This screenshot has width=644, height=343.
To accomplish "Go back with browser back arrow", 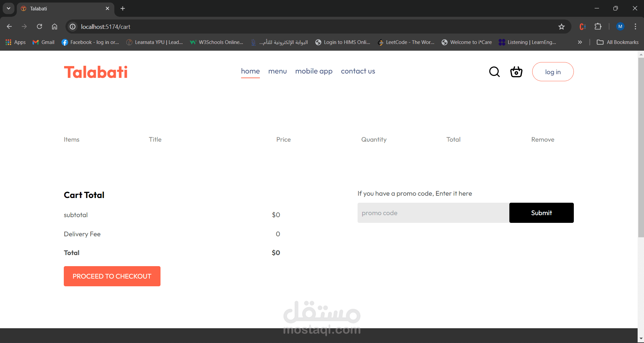I will (x=9, y=27).
